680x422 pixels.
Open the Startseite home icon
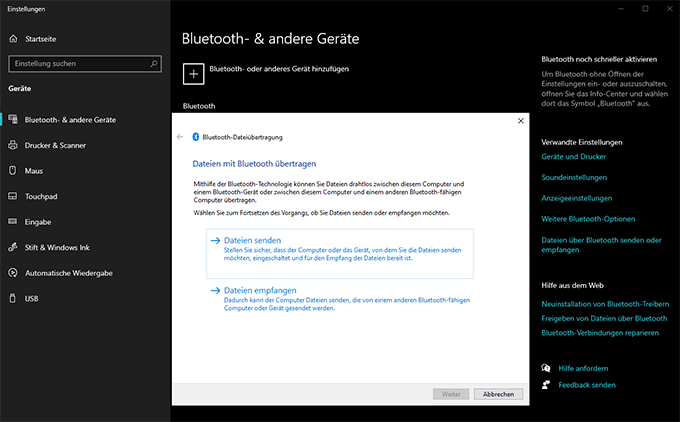(13, 39)
